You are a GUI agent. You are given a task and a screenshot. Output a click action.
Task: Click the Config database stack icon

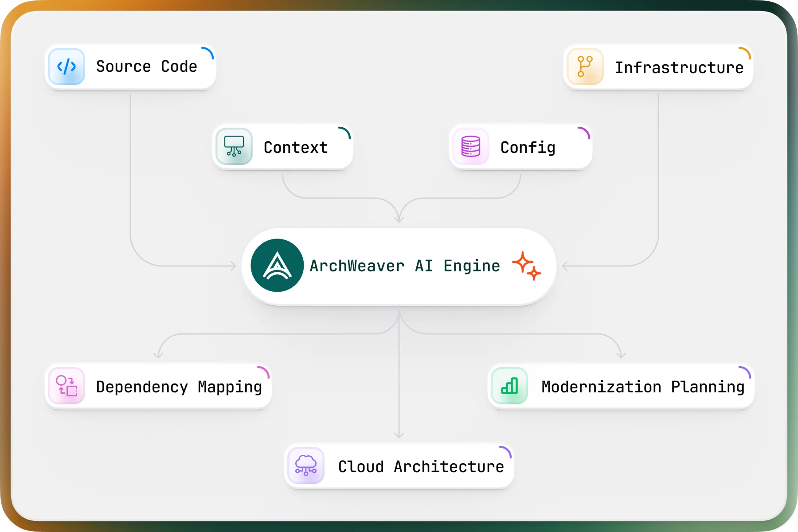[471, 146]
